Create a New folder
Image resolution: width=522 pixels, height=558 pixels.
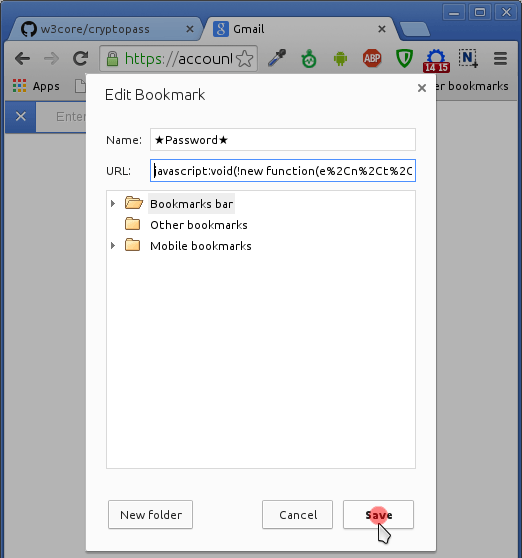(151, 515)
